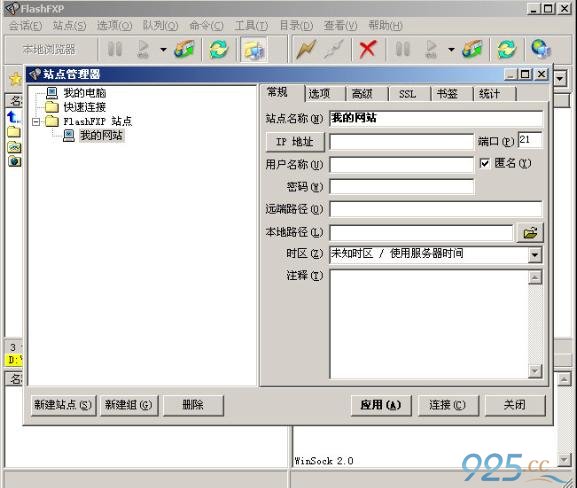Click the right pane pause icon
This screenshot has height=488, width=577.
click(403, 49)
